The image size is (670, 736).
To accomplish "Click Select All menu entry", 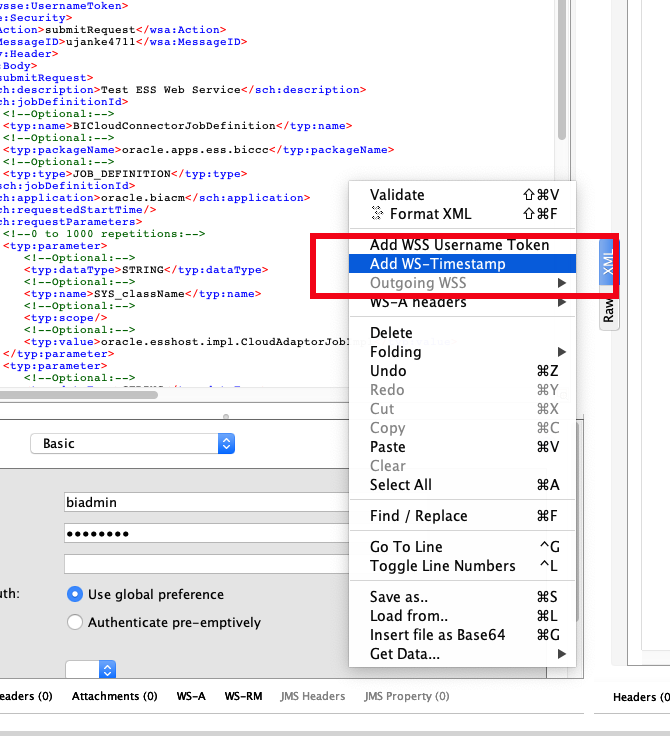I will [x=462, y=485].
